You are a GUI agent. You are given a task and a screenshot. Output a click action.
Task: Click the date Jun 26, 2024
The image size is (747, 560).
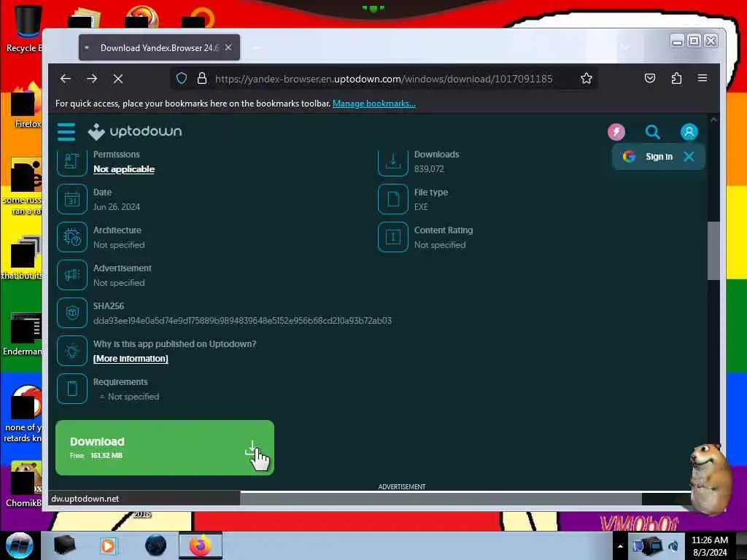[x=117, y=206]
